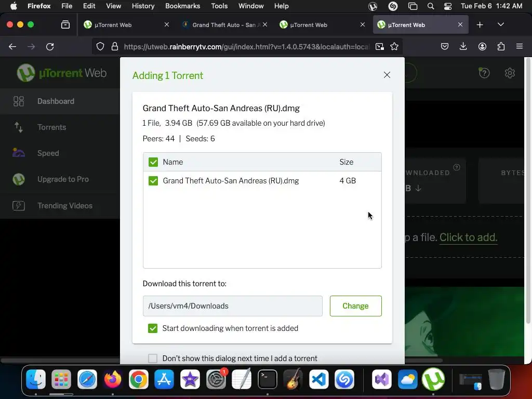
Task: Open Control Center in menu bar
Action: coord(447,6)
